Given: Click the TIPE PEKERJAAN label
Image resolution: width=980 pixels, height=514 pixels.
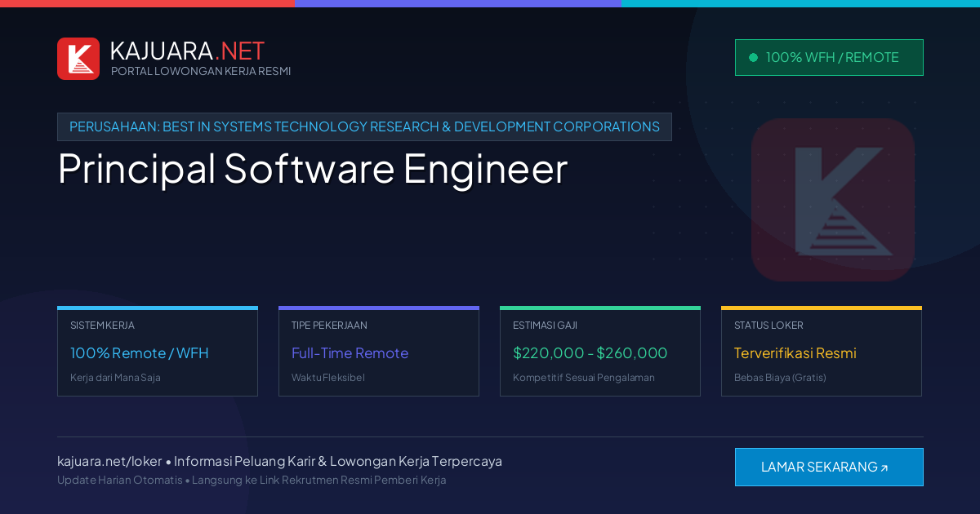Looking at the screenshot, I should pyautogui.click(x=329, y=325).
